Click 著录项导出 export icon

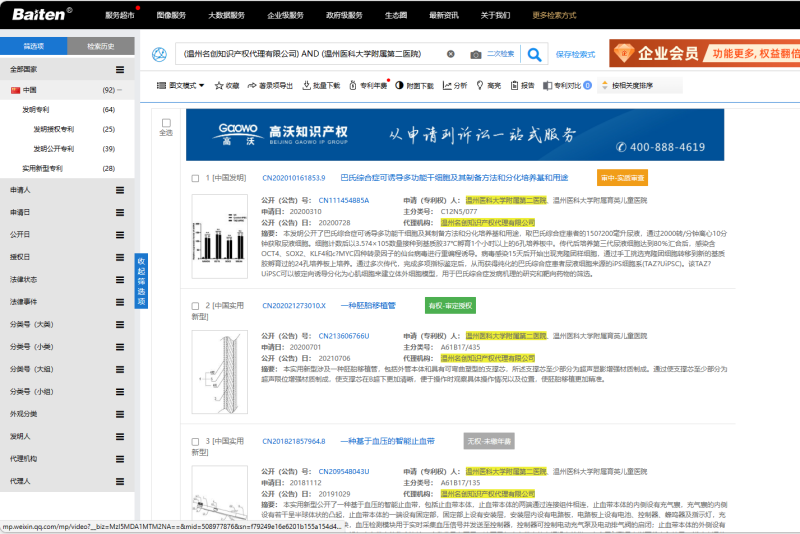tap(252, 86)
